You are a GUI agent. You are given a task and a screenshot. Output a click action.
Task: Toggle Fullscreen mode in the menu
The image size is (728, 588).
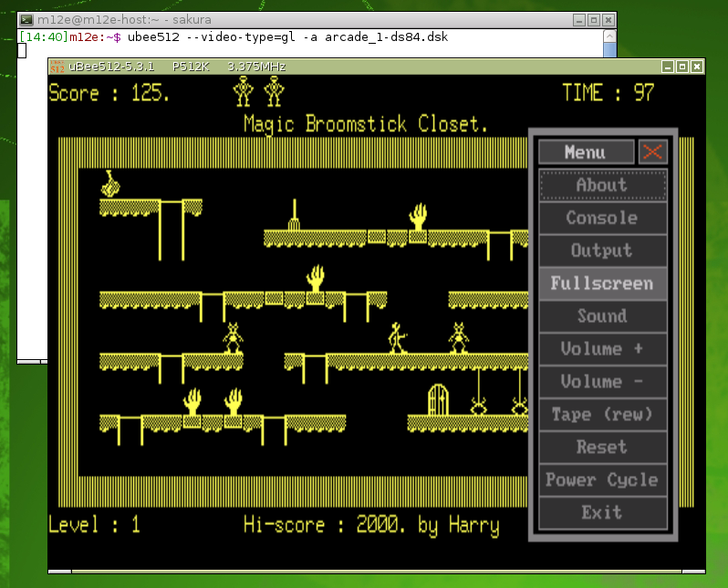[602, 284]
